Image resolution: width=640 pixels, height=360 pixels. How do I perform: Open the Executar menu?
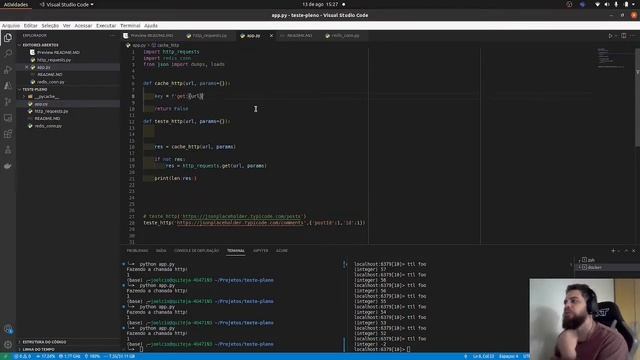coord(106,26)
